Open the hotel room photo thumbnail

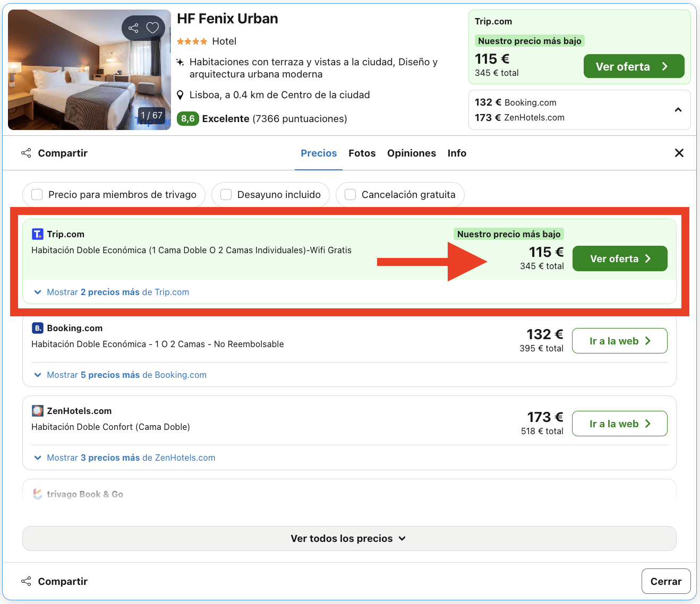click(89, 70)
